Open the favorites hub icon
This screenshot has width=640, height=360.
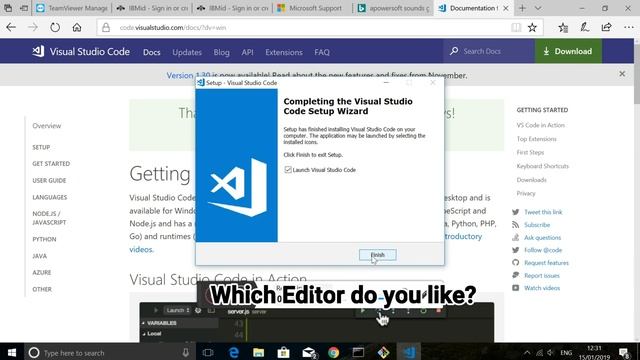tap(563, 27)
